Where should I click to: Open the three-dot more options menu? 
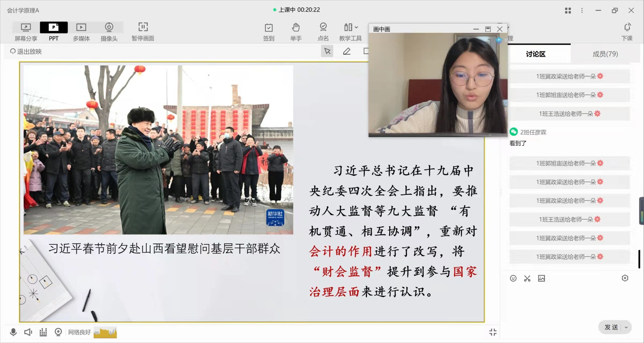coord(582,10)
